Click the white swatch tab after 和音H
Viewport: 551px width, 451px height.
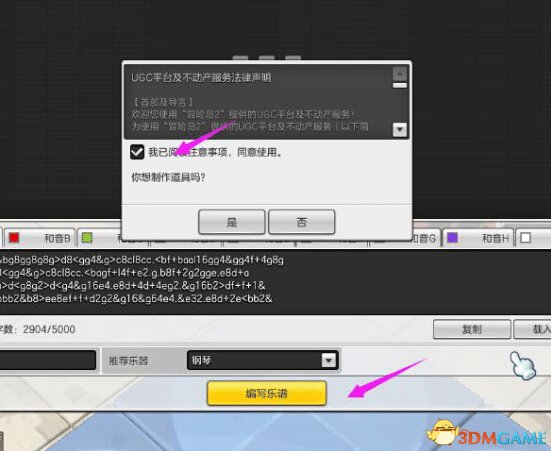pos(525,238)
